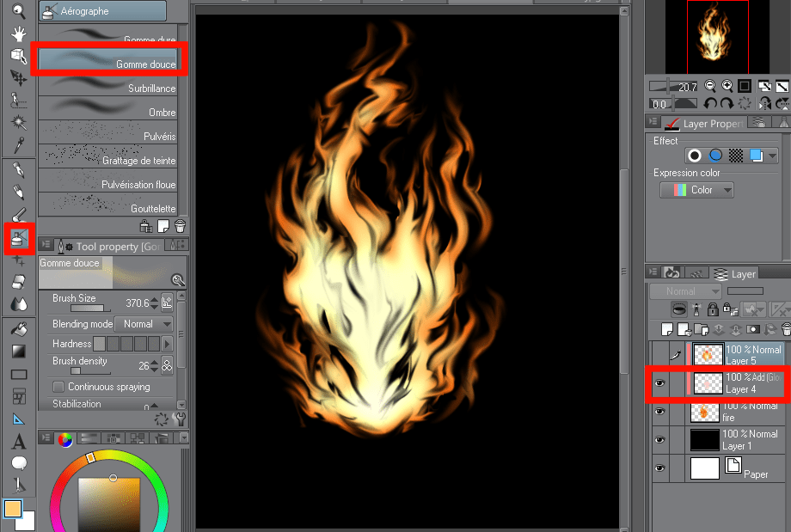Select the Magnifier zoom tool

click(19, 10)
